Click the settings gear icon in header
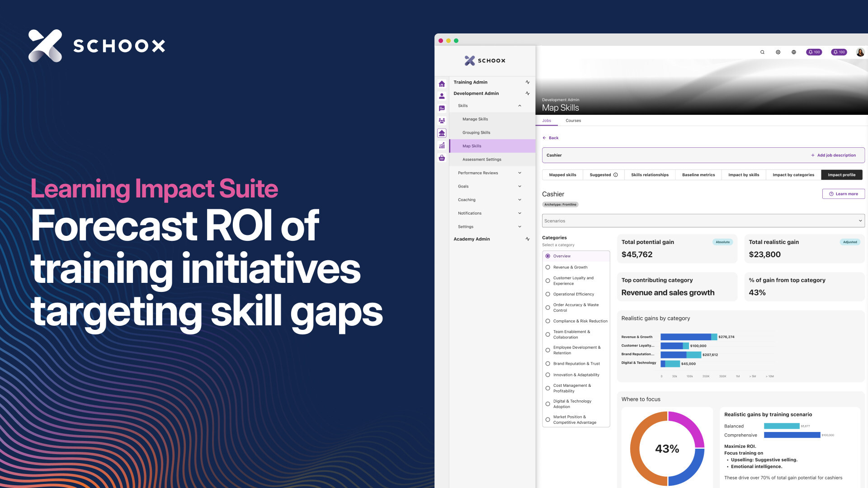This screenshot has height=488, width=868. [x=778, y=52]
